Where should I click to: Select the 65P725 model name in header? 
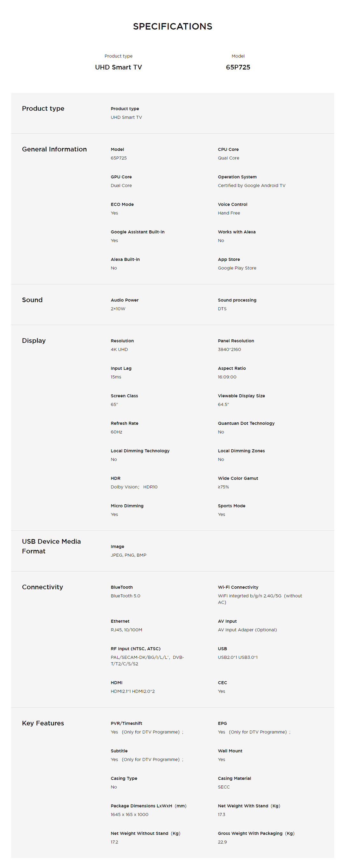pyautogui.click(x=238, y=67)
